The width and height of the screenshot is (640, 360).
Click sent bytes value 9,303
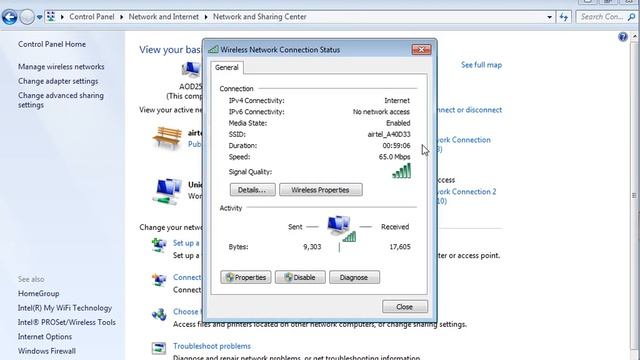(x=312, y=247)
